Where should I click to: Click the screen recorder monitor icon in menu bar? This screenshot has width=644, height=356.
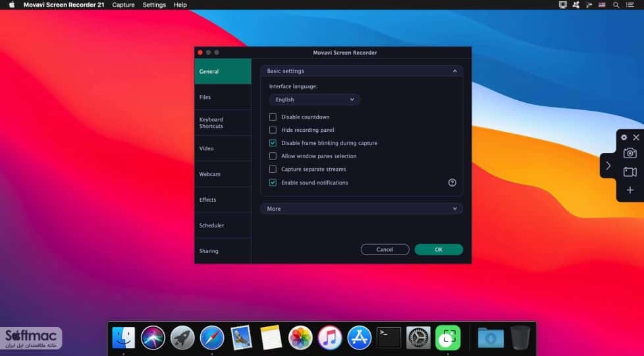pyautogui.click(x=563, y=5)
